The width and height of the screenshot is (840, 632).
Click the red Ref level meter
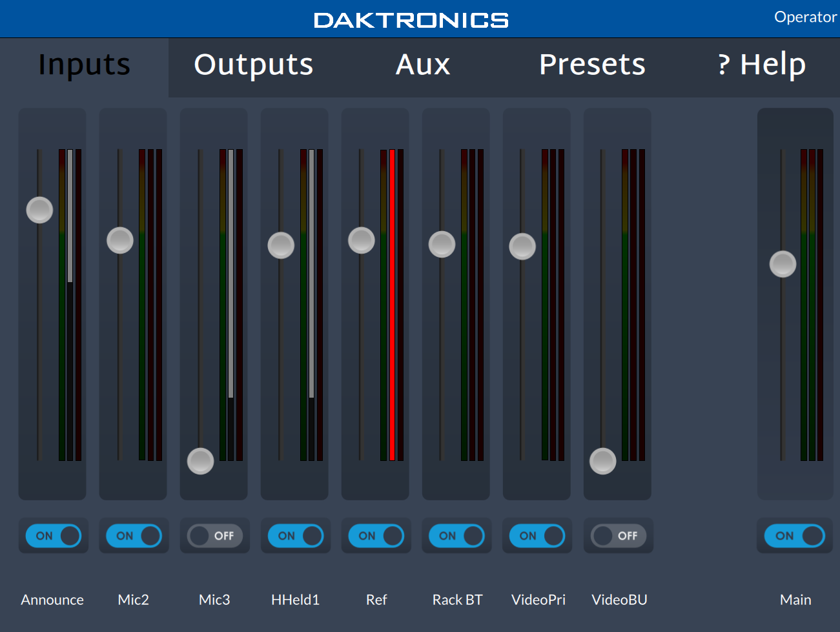click(x=392, y=305)
